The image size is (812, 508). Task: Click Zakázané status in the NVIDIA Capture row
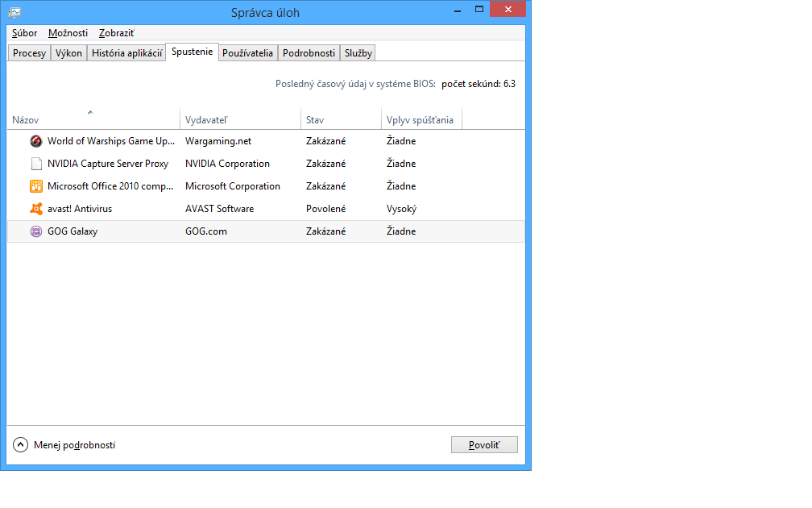click(x=325, y=164)
